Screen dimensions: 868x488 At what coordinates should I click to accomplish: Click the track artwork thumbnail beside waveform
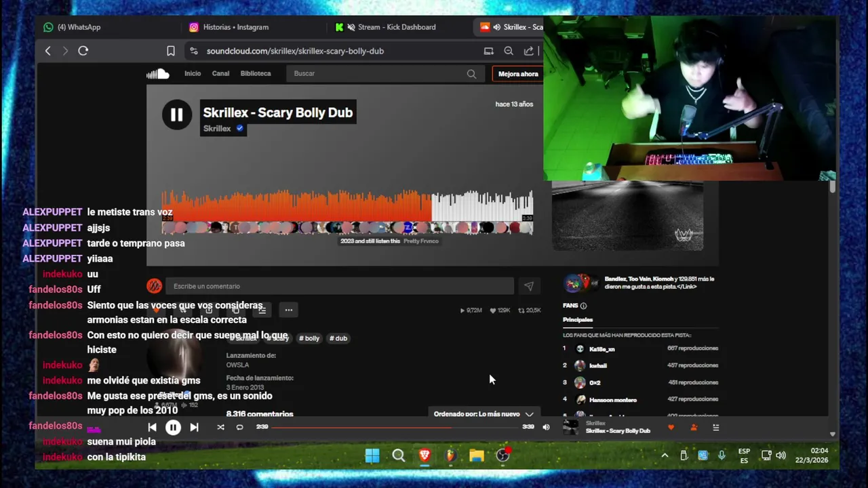pyautogui.click(x=627, y=216)
